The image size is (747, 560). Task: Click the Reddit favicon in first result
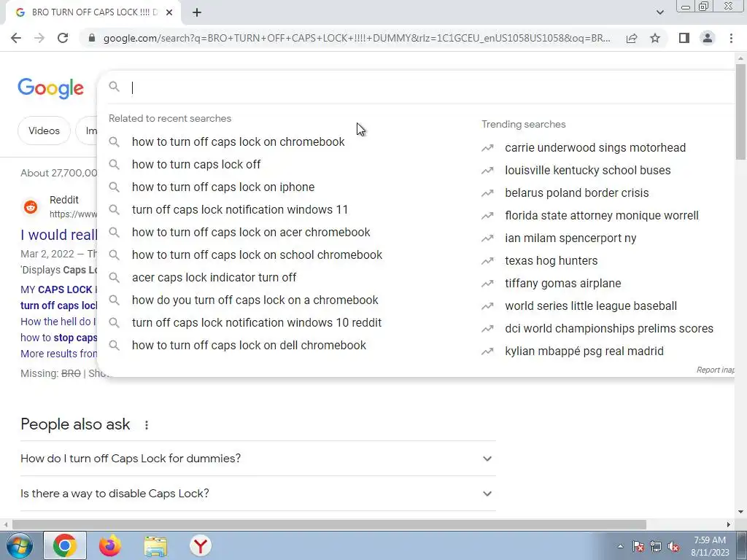(x=31, y=206)
